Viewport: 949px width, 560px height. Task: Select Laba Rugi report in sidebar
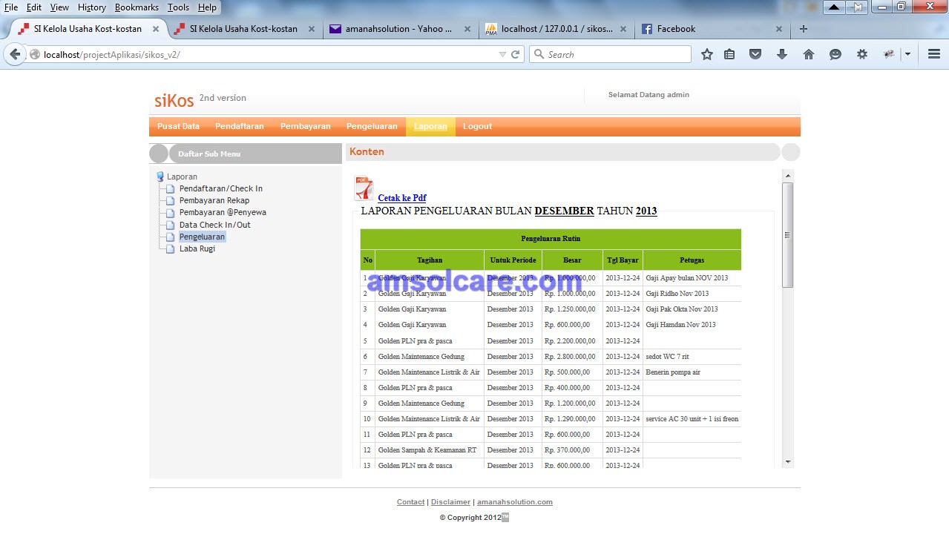point(197,248)
